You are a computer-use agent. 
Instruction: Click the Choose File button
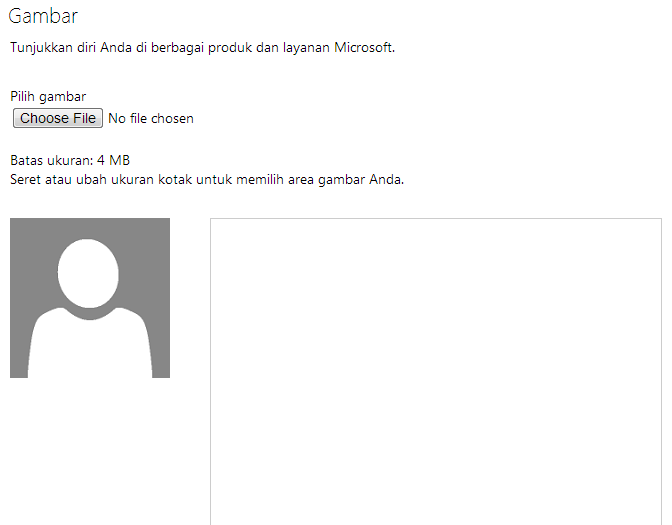[x=58, y=118]
